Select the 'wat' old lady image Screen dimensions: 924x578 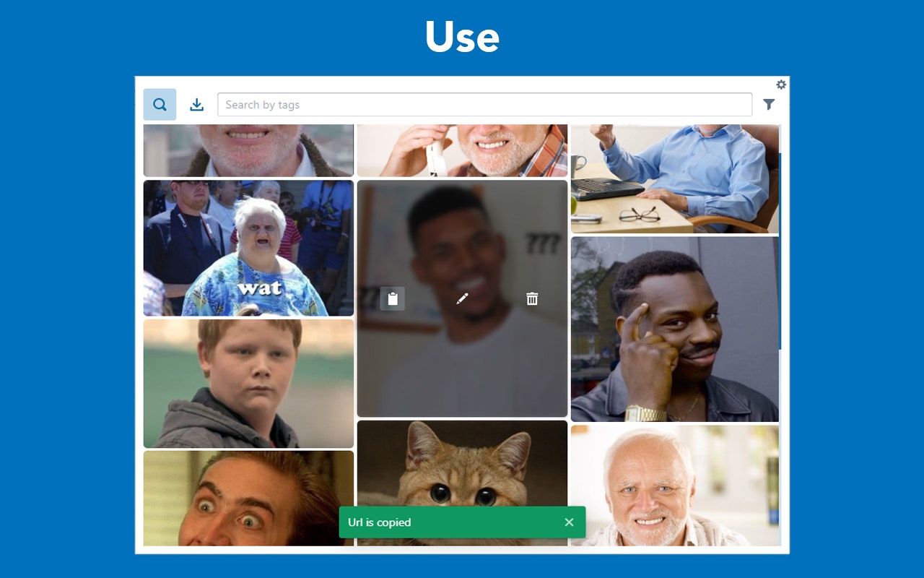(x=248, y=248)
